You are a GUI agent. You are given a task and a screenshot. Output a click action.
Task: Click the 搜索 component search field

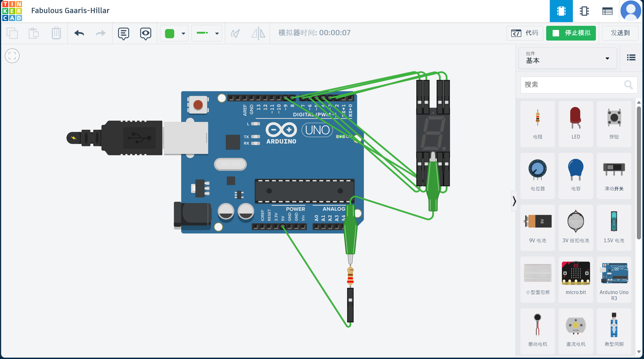pos(579,85)
